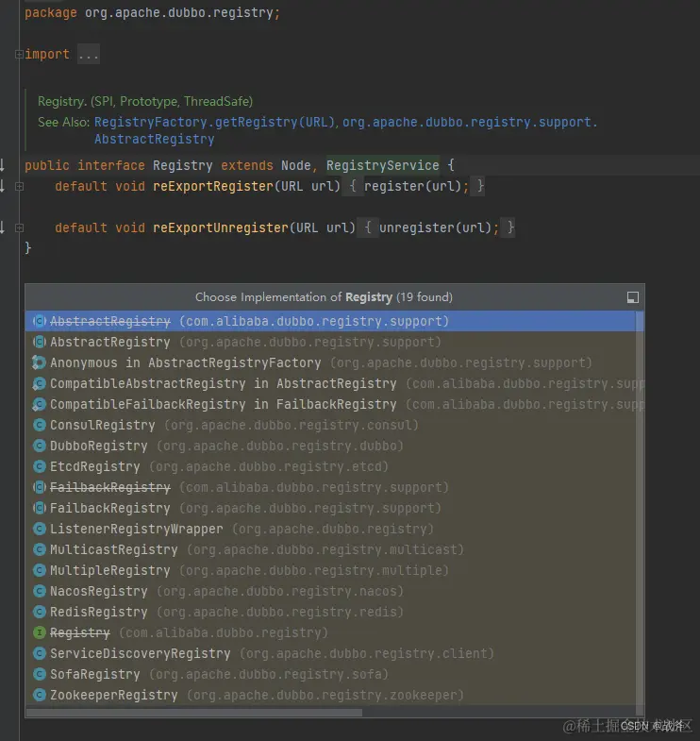Screen dimensions: 700x741
Task: Click the horizontal scrollbar of the popup list
Action: coord(194,712)
